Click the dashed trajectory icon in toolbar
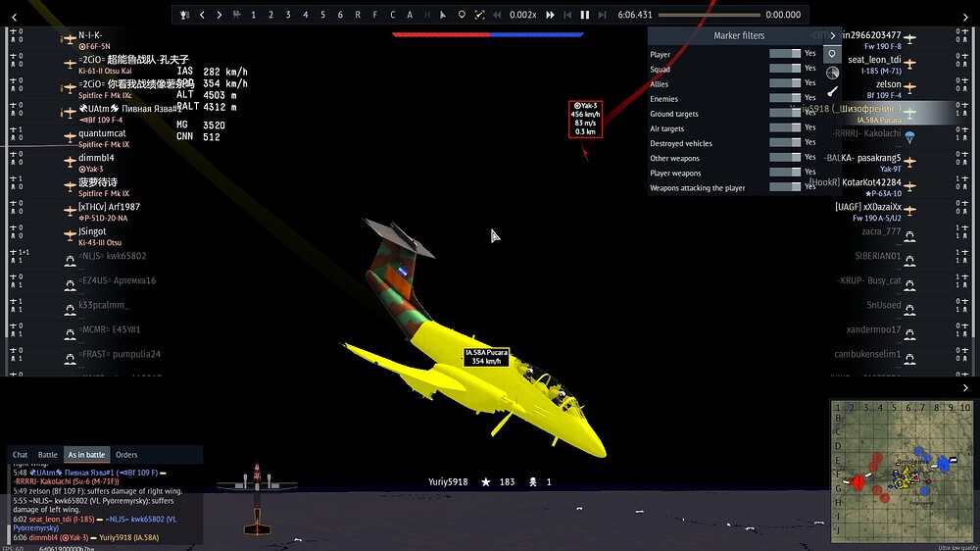The width and height of the screenshot is (980, 551). coord(479,15)
